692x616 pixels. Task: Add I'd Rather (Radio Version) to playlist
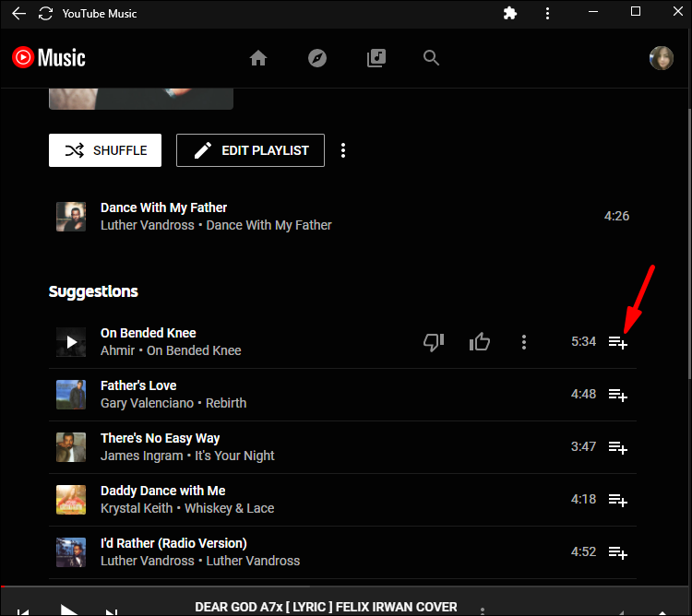(x=618, y=552)
